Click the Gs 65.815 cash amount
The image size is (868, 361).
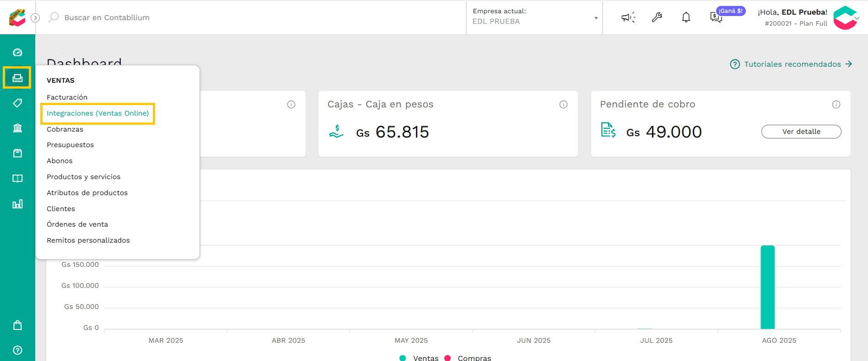tap(393, 132)
